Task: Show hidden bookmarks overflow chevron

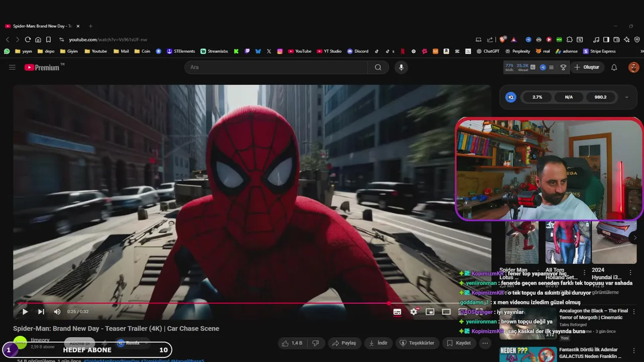Action: [x=641, y=51]
